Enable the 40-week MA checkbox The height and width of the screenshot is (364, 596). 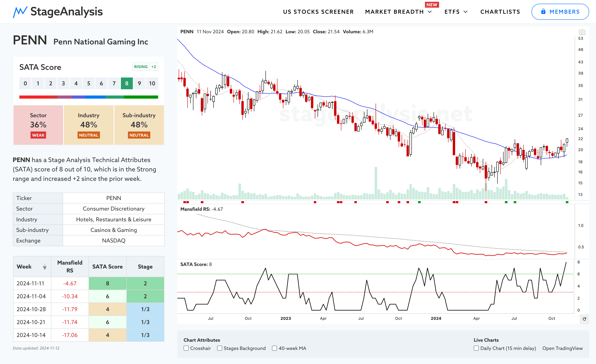point(274,348)
